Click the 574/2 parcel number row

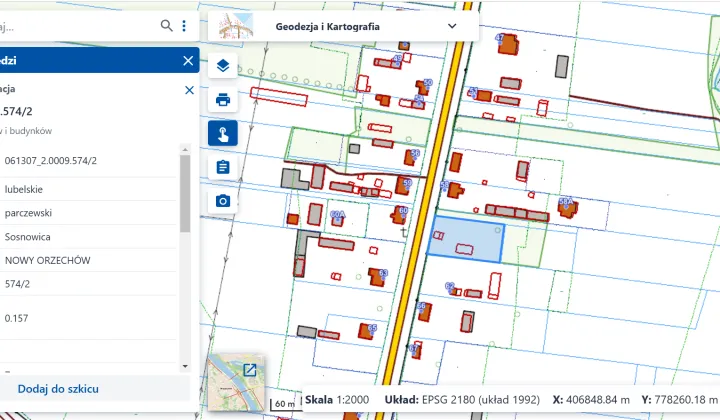(x=88, y=284)
